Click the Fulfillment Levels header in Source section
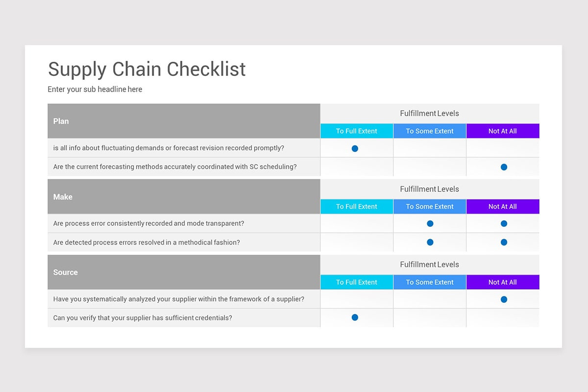 pyautogui.click(x=430, y=265)
